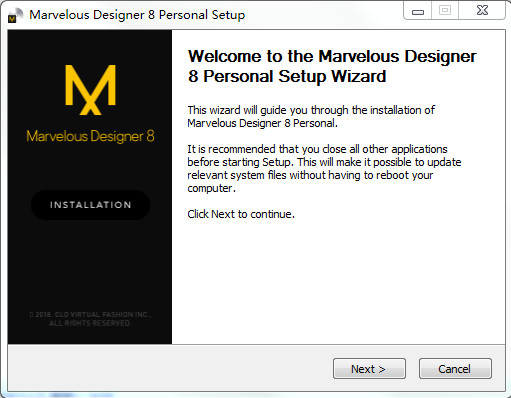Viewport: 511px width, 398px height.
Task: Click the 'Marvelous Designer 8' sidebar caption
Action: 90,136
